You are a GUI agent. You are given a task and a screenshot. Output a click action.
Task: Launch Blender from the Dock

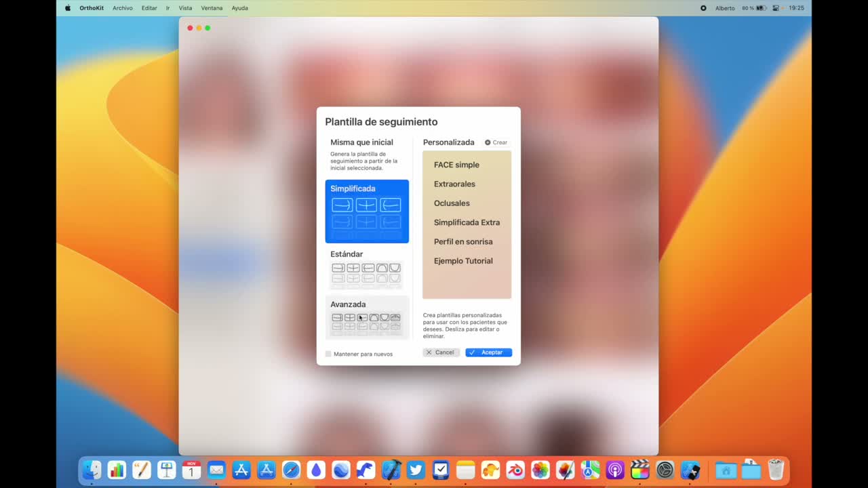[x=515, y=470]
